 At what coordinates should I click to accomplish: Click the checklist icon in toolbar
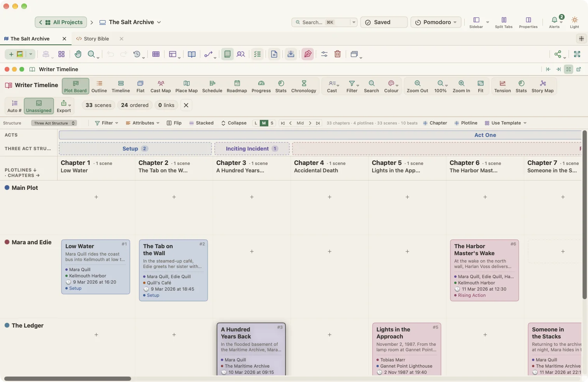[257, 54]
